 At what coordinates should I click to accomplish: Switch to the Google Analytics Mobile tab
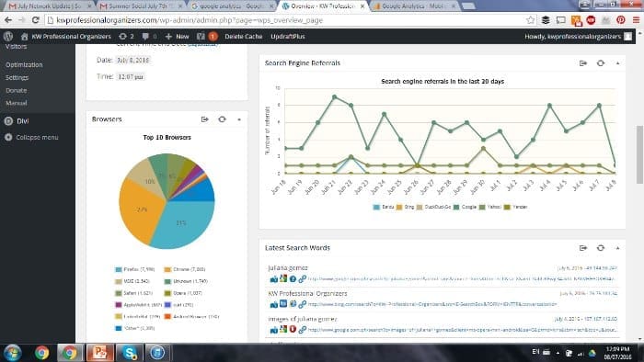[x=415, y=6]
